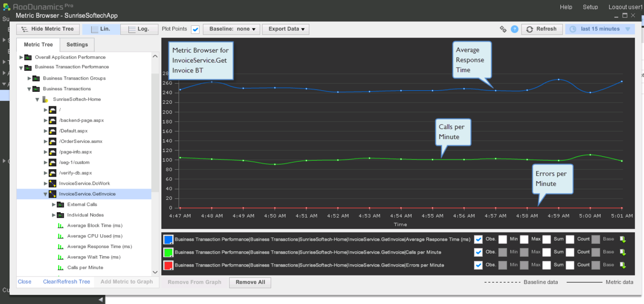
Task: Click the collapse arrow at the sidebar bottom
Action: [101, 299]
